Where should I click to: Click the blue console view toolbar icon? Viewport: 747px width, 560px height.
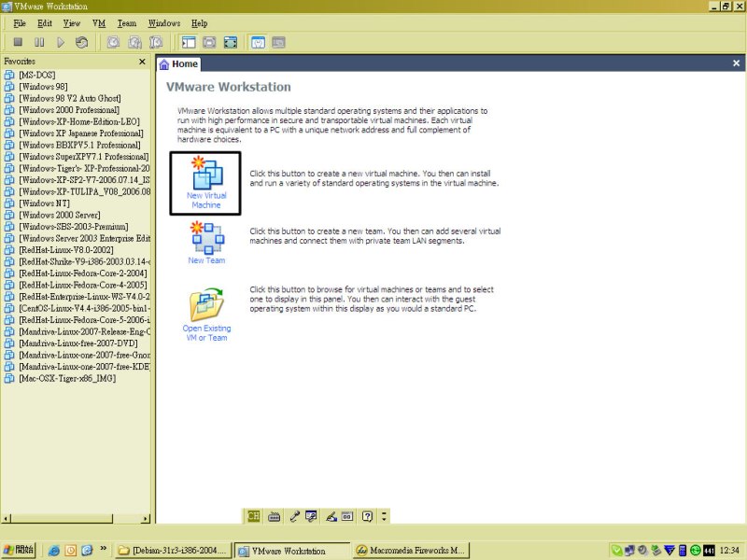tap(258, 42)
